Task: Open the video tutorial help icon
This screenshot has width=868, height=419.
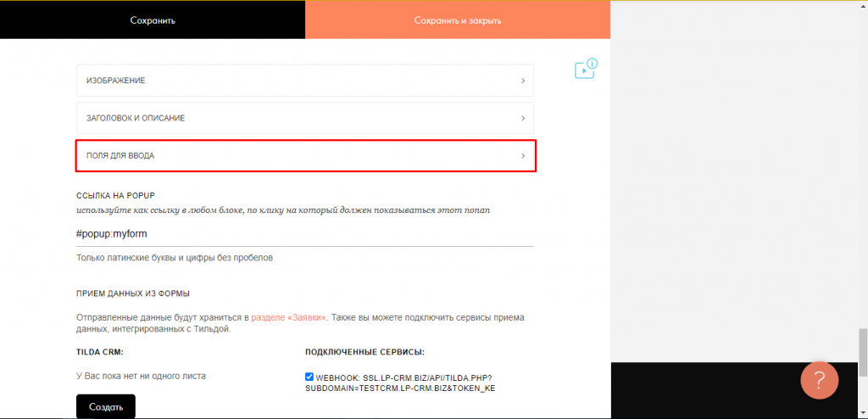Action: tap(583, 71)
